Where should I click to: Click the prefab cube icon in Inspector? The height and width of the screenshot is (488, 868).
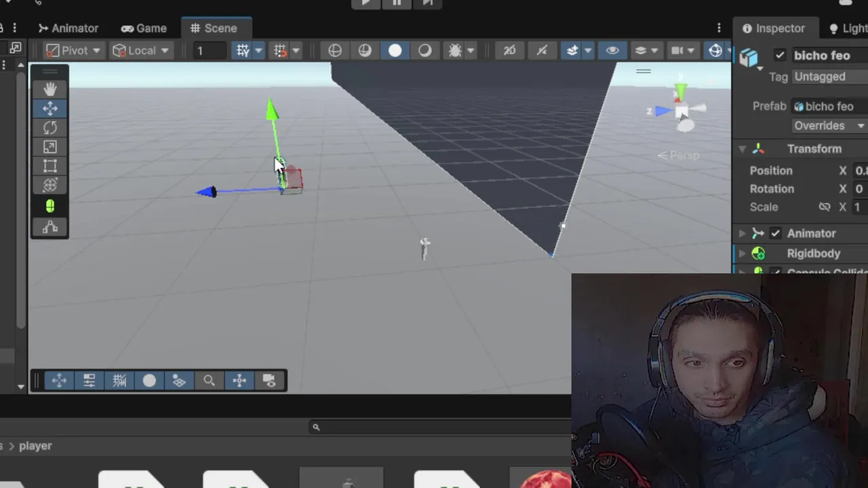(x=749, y=58)
